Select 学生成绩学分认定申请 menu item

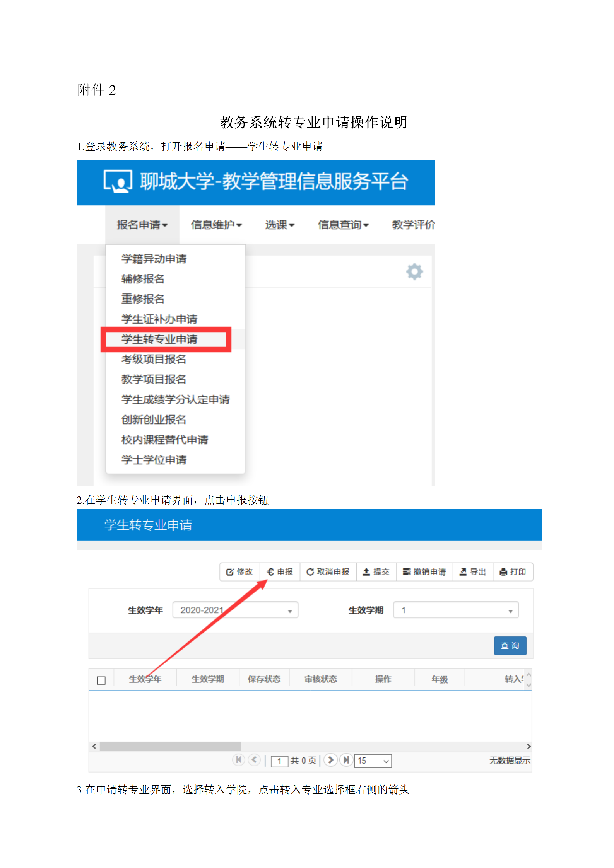(175, 399)
